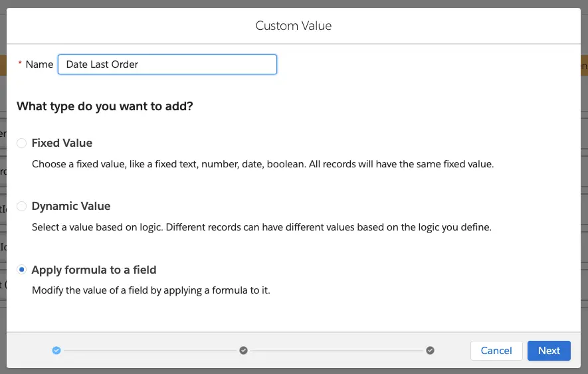
Task: Click the Dynamic Value label text
Action: [71, 206]
